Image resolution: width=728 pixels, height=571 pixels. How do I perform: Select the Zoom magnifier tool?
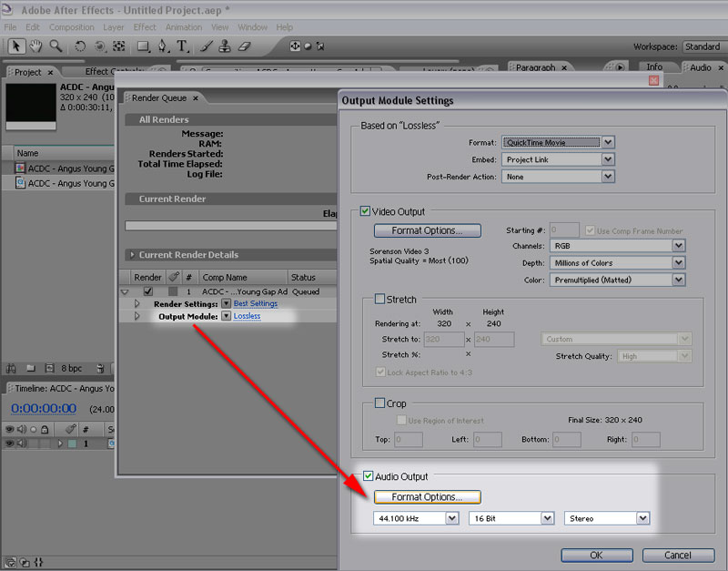point(56,46)
